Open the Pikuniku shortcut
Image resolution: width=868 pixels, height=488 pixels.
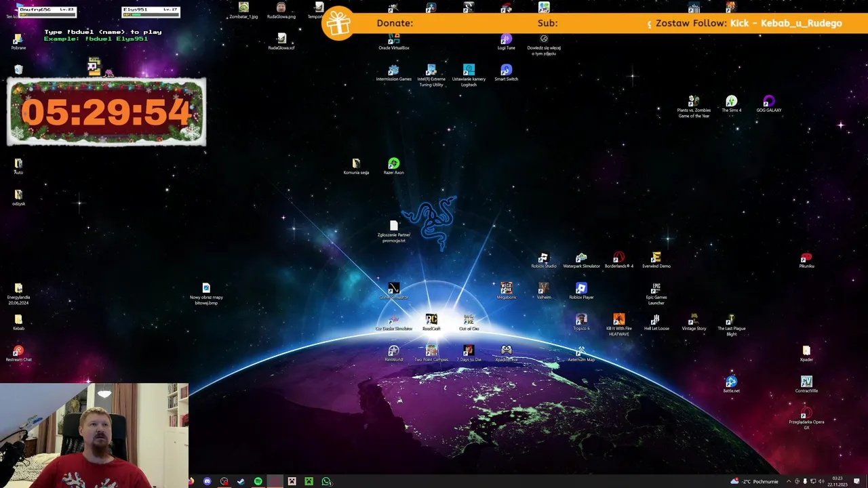tap(806, 260)
